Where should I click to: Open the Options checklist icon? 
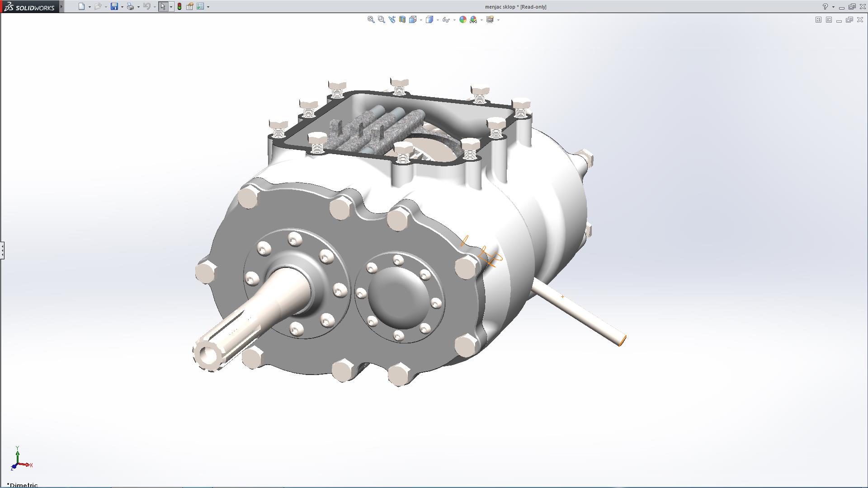pyautogui.click(x=200, y=7)
